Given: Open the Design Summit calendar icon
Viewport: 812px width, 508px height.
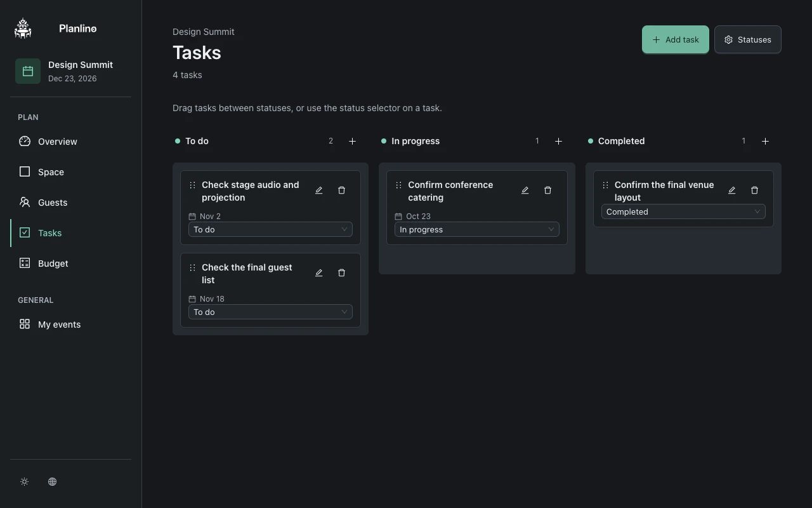Looking at the screenshot, I should 28,71.
